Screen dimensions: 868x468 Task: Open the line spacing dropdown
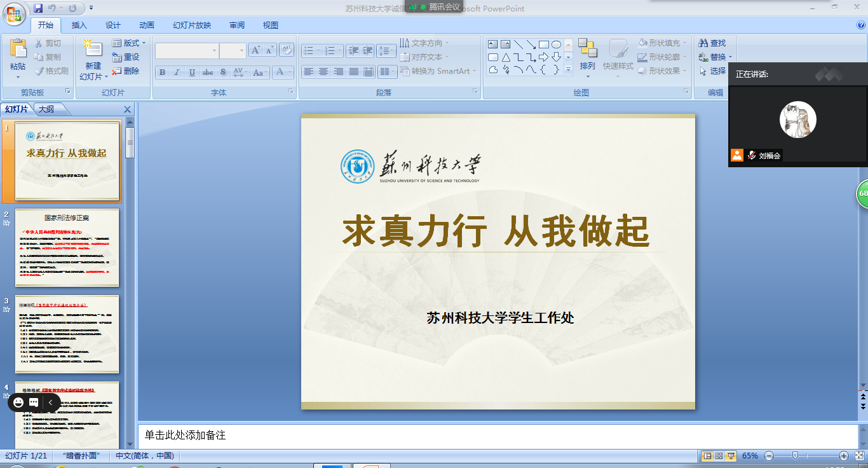click(386, 51)
